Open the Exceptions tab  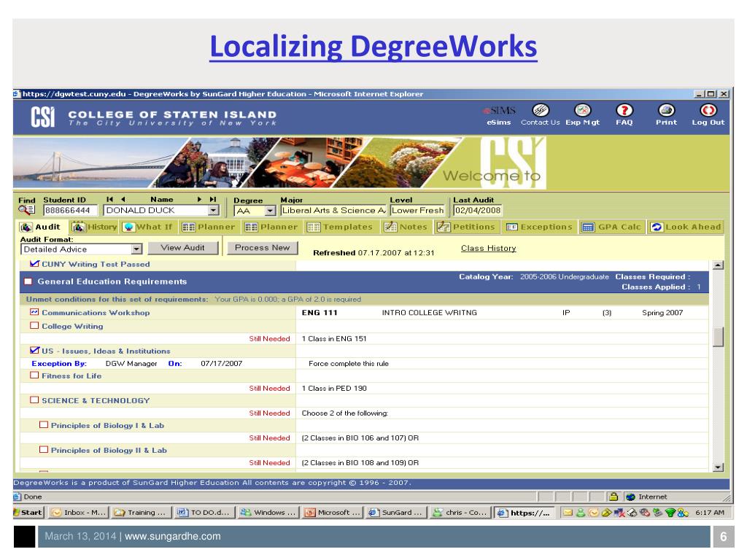[539, 227]
